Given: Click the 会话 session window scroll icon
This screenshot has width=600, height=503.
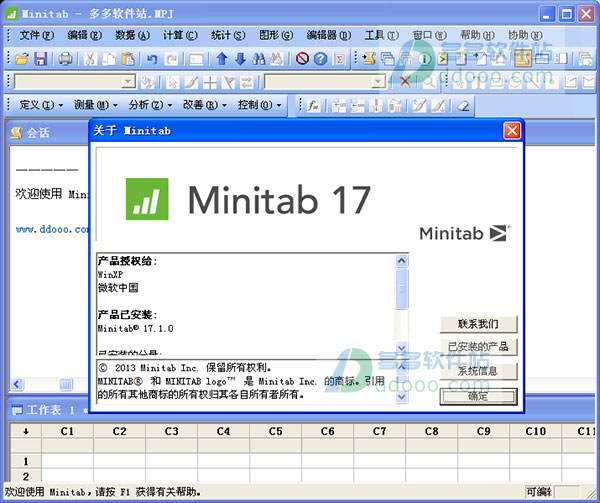Looking at the screenshot, I should click(17, 133).
